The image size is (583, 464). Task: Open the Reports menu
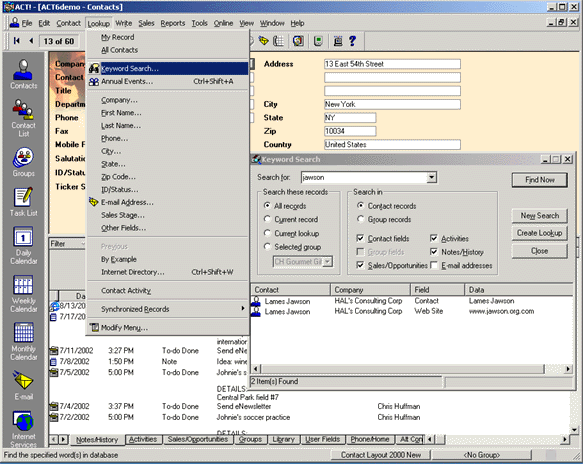[173, 23]
